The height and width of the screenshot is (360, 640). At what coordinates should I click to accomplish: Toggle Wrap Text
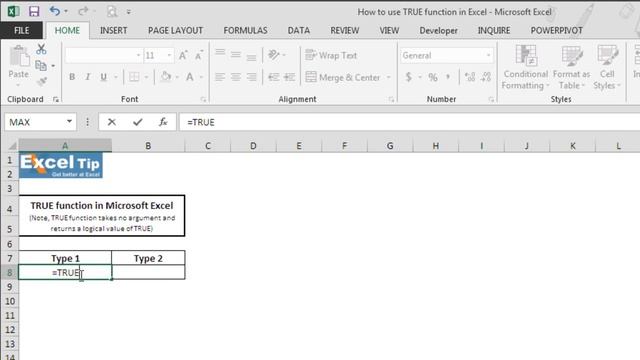tap(331, 55)
